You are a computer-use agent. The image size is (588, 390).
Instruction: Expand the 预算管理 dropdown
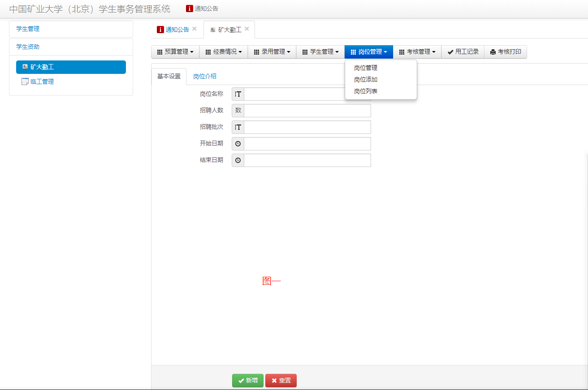tap(175, 52)
